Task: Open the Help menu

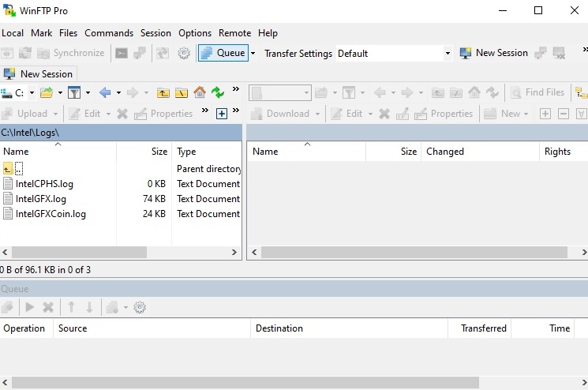Action: (x=268, y=33)
